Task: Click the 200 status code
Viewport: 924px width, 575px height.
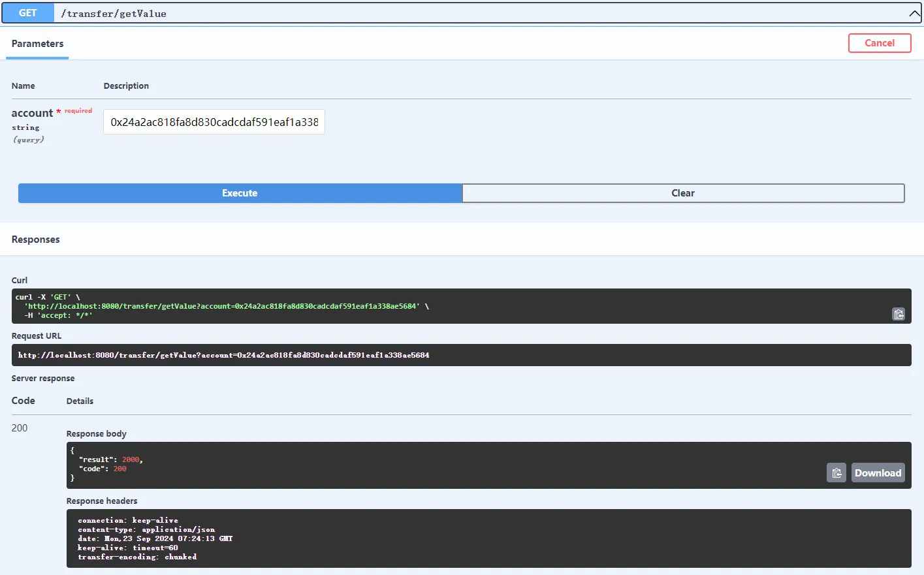Action: (x=20, y=428)
